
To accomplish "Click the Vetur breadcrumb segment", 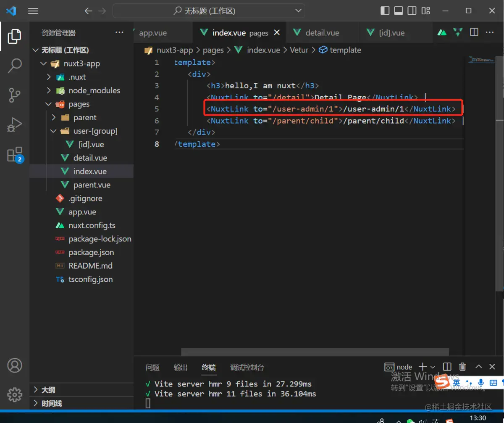I will coord(299,50).
